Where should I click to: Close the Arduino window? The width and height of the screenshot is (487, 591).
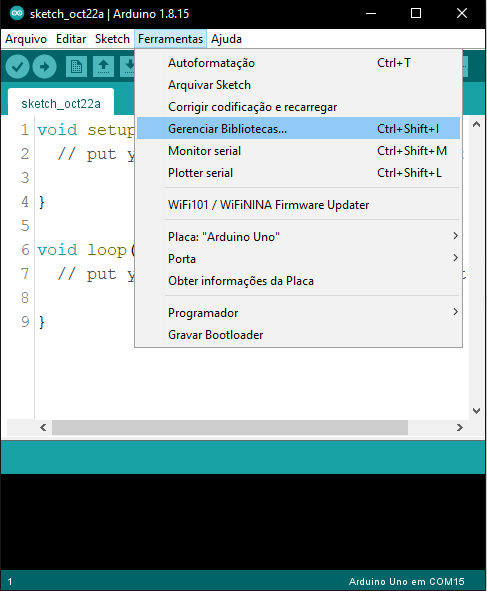[x=462, y=14]
